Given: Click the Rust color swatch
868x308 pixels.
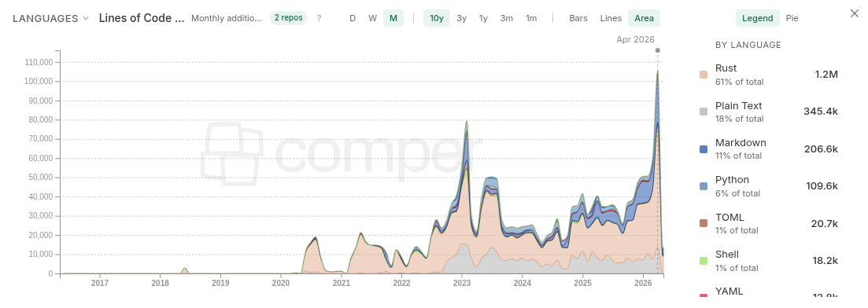Looking at the screenshot, I should pos(704,75).
